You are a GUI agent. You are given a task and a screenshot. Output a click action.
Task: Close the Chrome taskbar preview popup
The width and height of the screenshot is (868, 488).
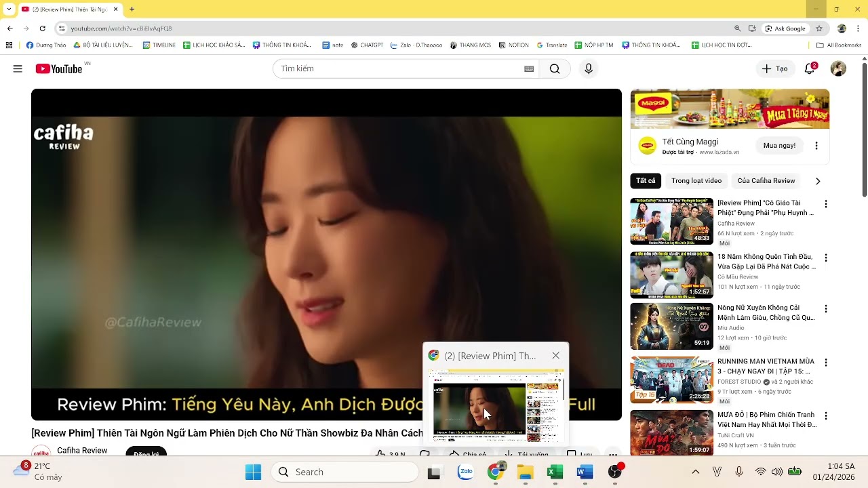pyautogui.click(x=556, y=356)
